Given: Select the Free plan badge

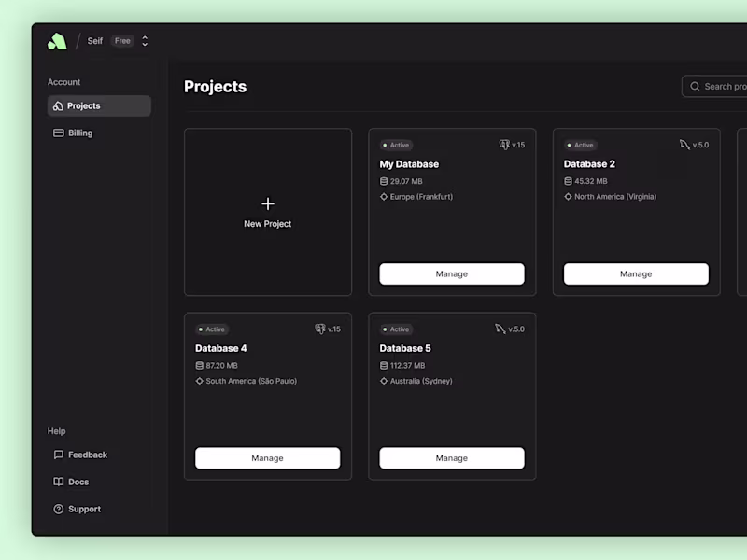Looking at the screenshot, I should 122,41.
